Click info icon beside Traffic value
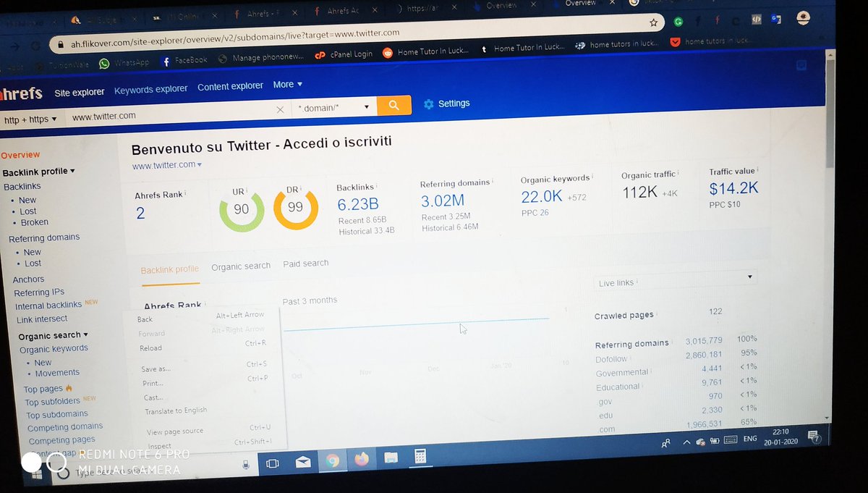Viewport: 868px width, 493px height. click(758, 171)
